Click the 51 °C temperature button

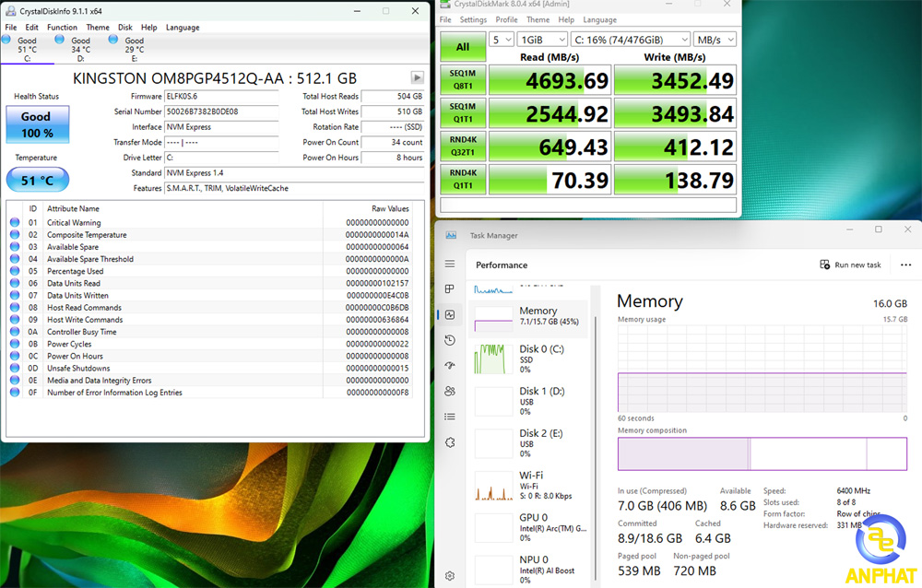point(38,180)
